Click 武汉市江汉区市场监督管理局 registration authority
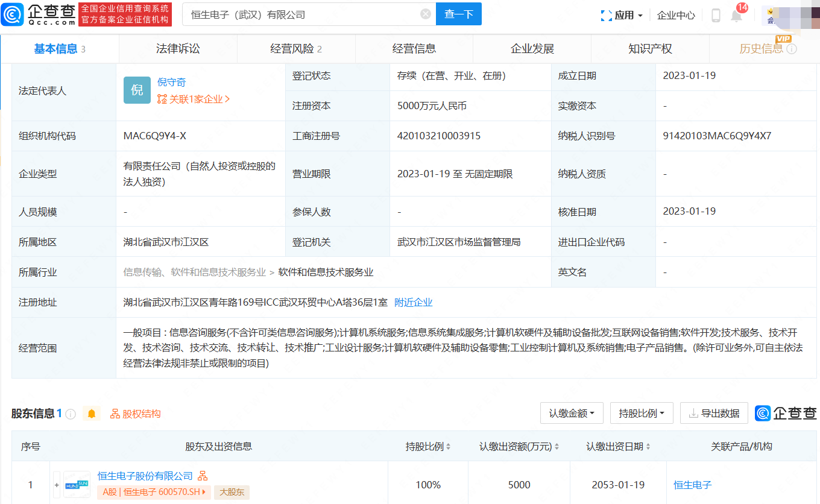 click(459, 242)
